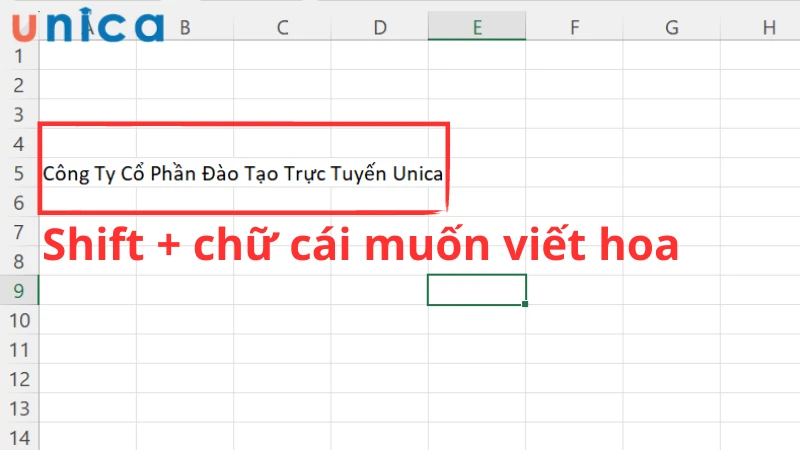The width and height of the screenshot is (800, 450).
Task: Select column G header
Action: click(x=672, y=27)
